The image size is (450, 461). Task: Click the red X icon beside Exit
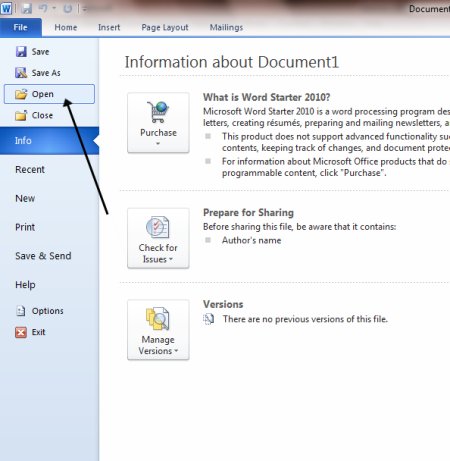pyautogui.click(x=21, y=332)
